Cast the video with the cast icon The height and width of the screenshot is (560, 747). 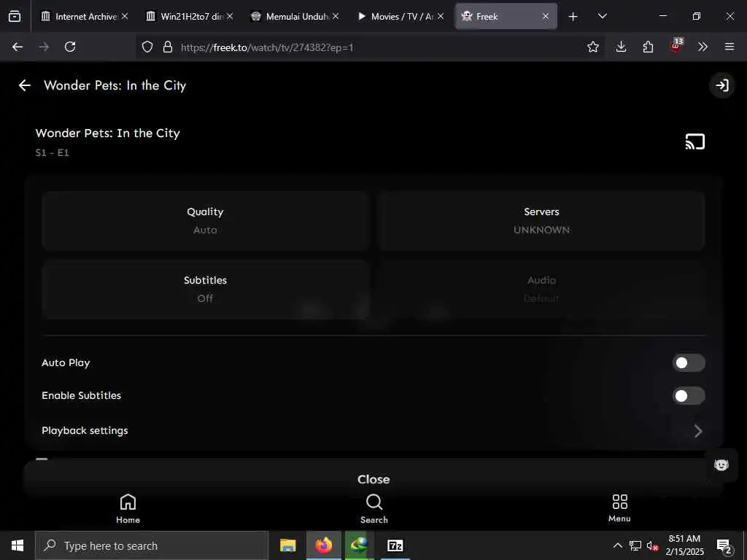pos(694,141)
